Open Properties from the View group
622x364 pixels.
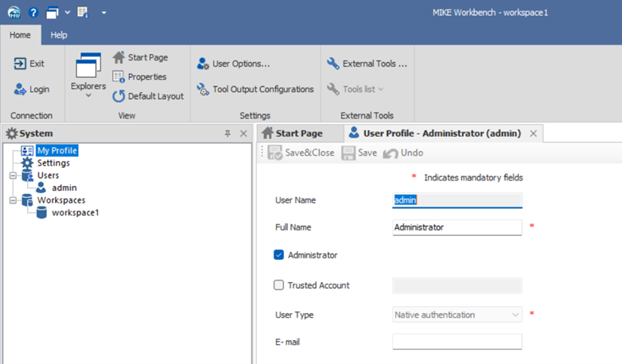pos(140,76)
